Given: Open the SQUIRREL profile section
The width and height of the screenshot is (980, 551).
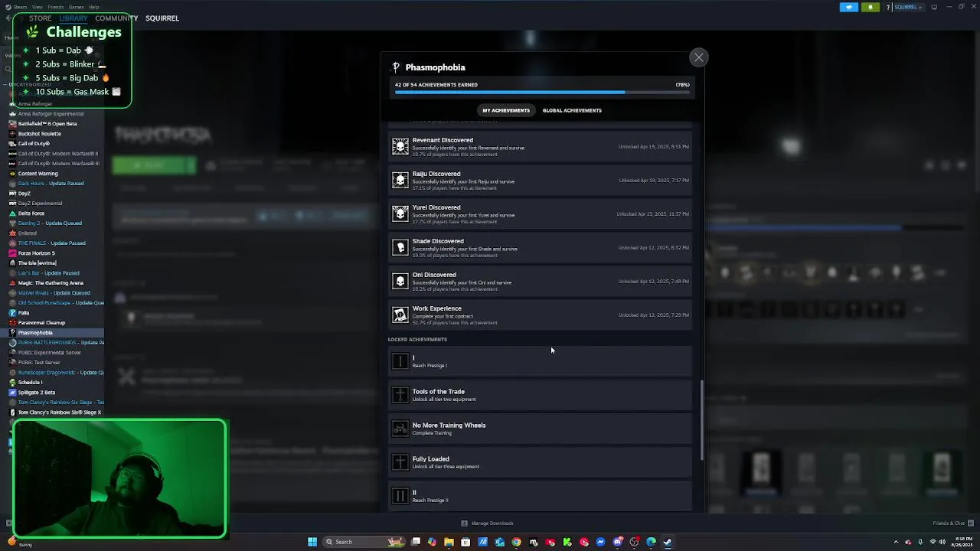Looking at the screenshot, I should coord(162,18).
